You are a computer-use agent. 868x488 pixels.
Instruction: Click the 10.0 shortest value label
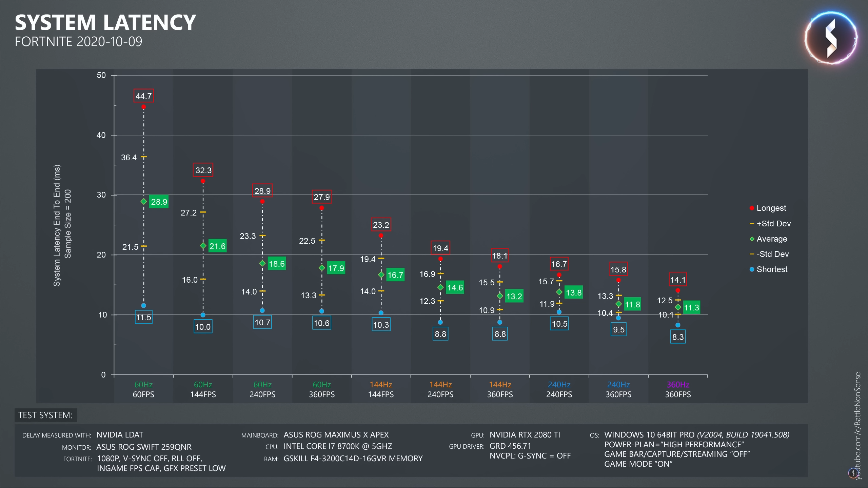coord(203,327)
